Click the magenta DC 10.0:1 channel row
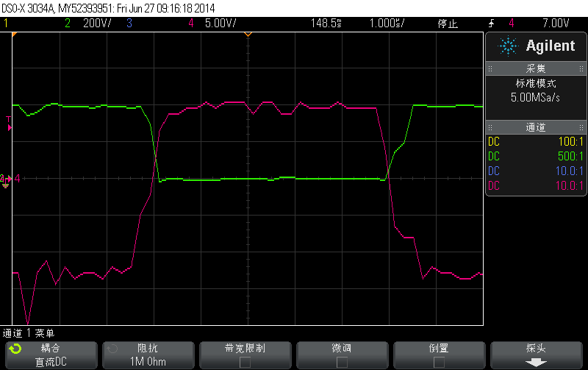The height and width of the screenshot is (370, 588). [536, 186]
